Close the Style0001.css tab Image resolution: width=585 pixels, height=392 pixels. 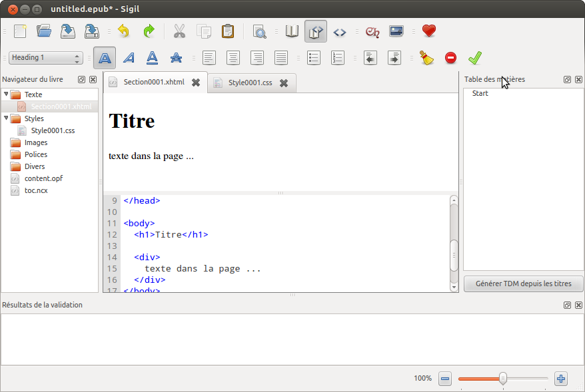click(284, 83)
